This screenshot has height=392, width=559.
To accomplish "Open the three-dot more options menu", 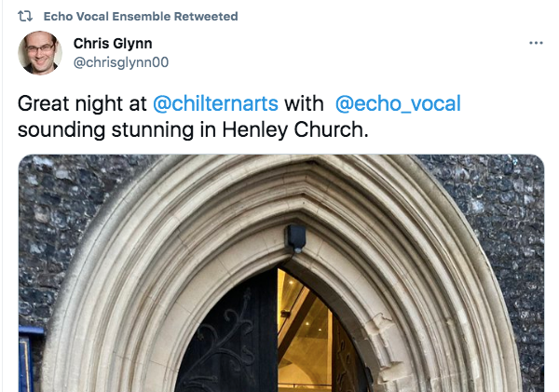I will [535, 44].
